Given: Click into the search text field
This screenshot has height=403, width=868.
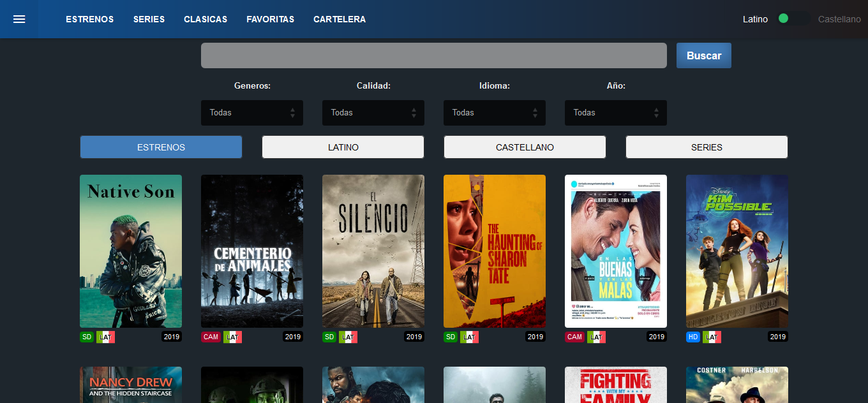Looking at the screenshot, I should [434, 55].
